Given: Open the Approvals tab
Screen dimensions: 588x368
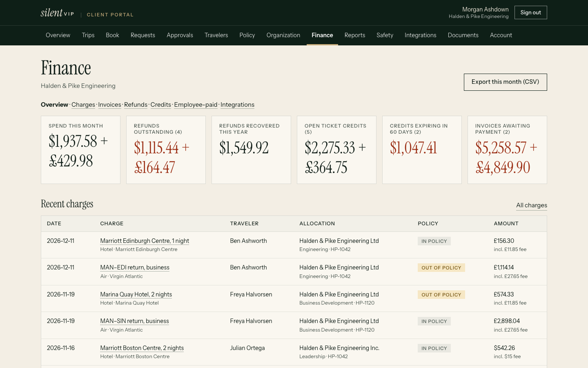Looking at the screenshot, I should coord(180,35).
